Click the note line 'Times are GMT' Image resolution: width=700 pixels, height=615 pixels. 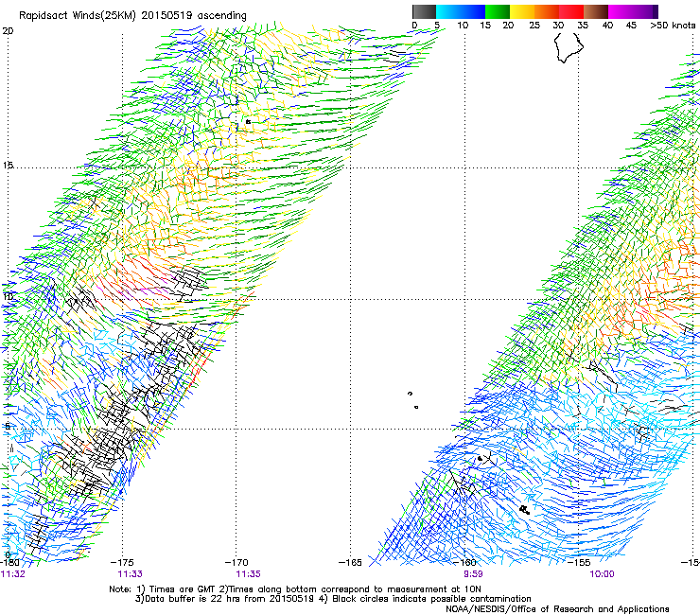pos(182,589)
